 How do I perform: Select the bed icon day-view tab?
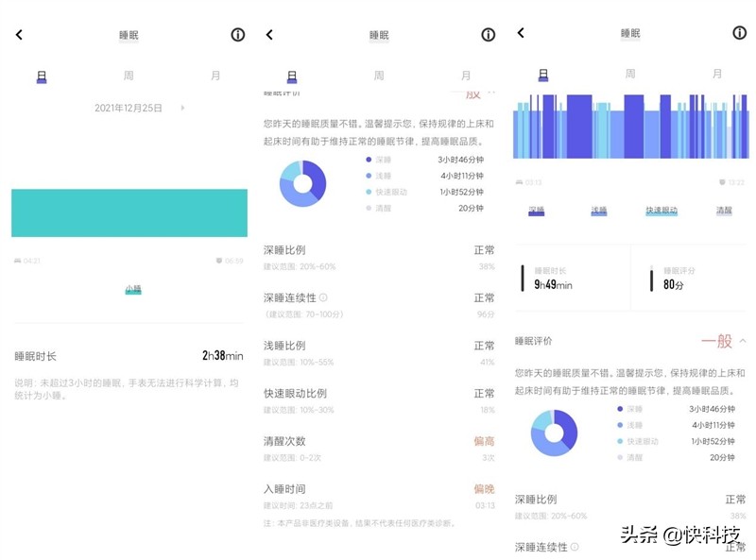pyautogui.click(x=41, y=77)
